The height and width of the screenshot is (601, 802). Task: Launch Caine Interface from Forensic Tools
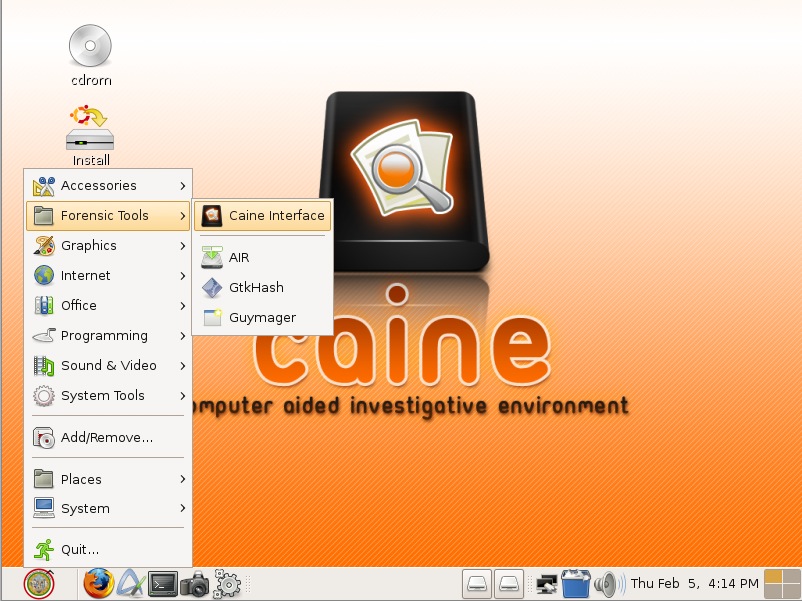click(262, 215)
